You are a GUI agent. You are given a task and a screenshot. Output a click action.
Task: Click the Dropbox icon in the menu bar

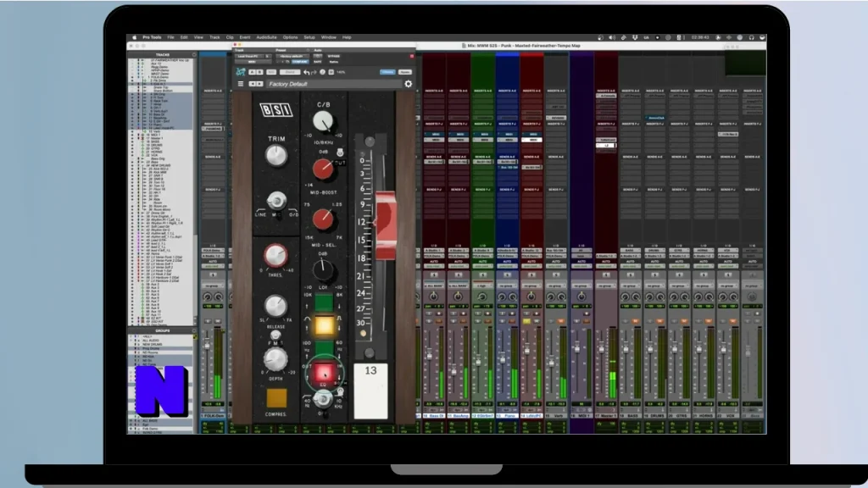634,37
